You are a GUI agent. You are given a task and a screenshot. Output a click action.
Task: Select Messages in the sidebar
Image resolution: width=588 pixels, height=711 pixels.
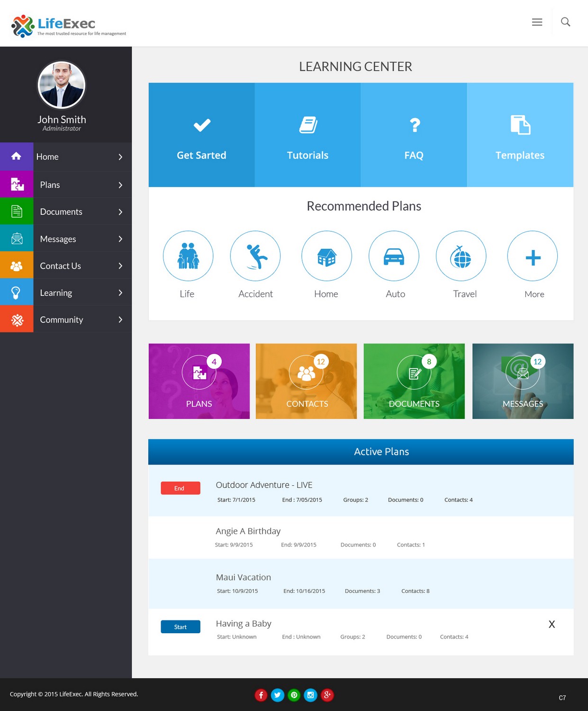pyautogui.click(x=58, y=239)
